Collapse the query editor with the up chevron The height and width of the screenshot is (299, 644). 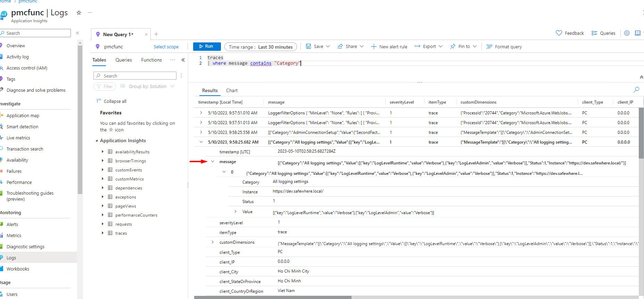(x=641, y=77)
